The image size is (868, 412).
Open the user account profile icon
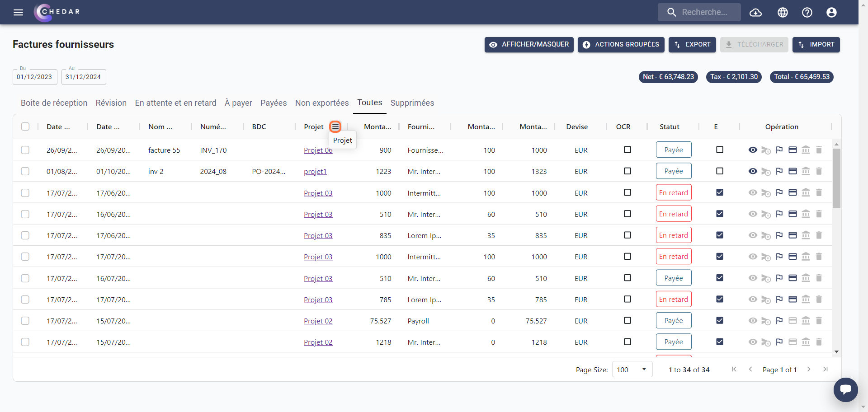click(x=831, y=12)
